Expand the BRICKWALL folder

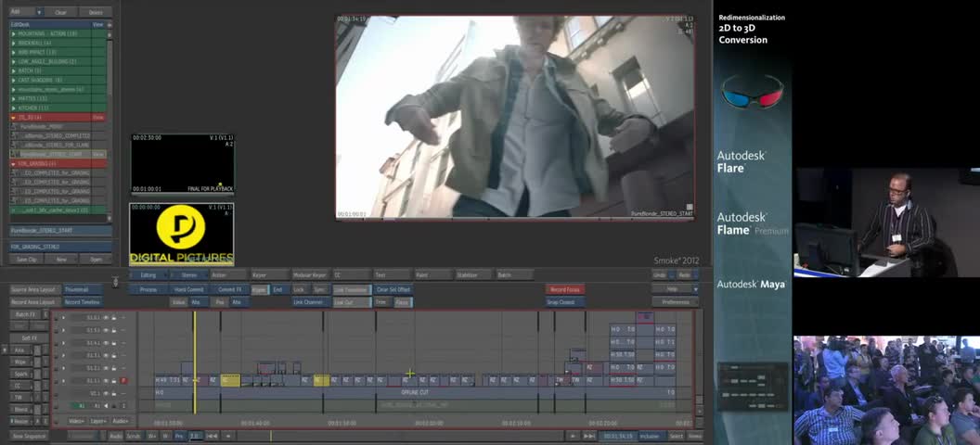14,43
